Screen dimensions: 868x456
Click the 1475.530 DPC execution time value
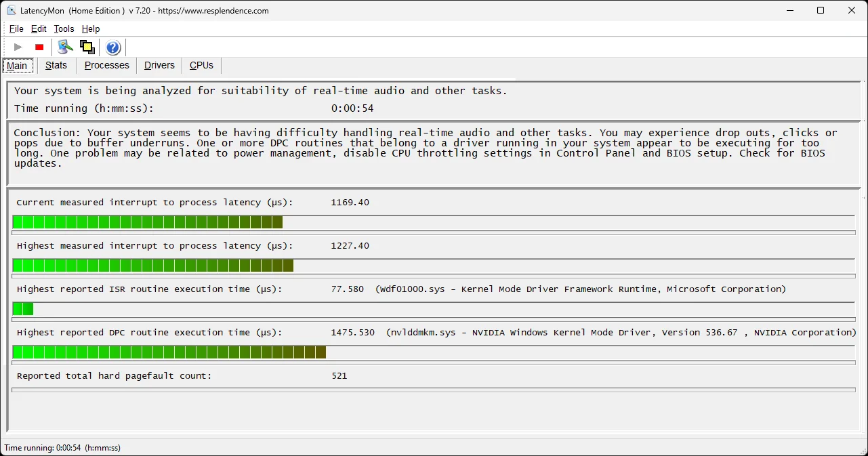pos(353,333)
